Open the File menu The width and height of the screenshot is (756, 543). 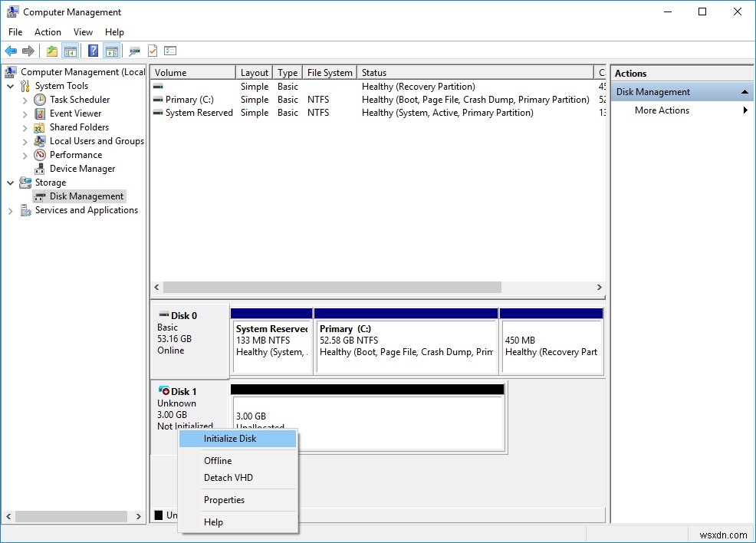tap(15, 31)
